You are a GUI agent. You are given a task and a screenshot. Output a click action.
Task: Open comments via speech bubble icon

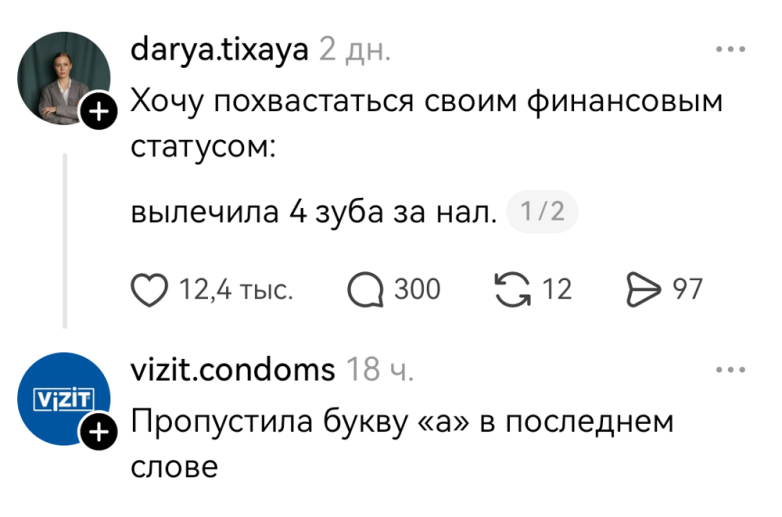tap(365, 290)
